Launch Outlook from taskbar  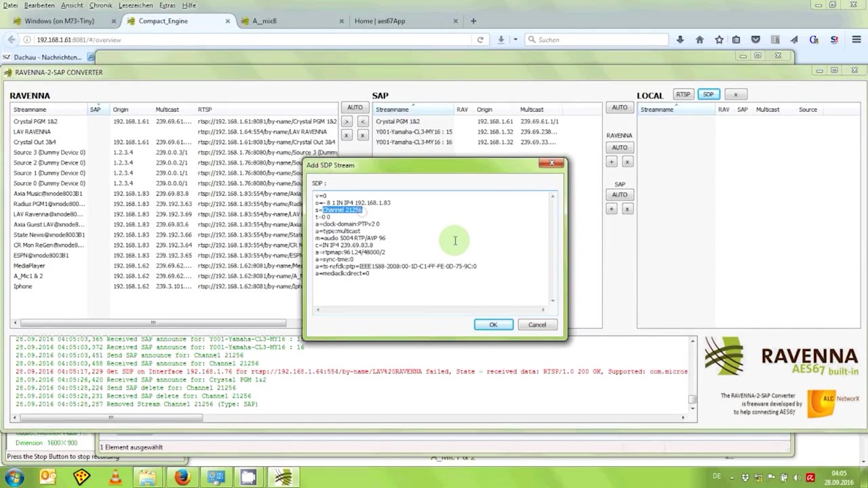coord(47,477)
